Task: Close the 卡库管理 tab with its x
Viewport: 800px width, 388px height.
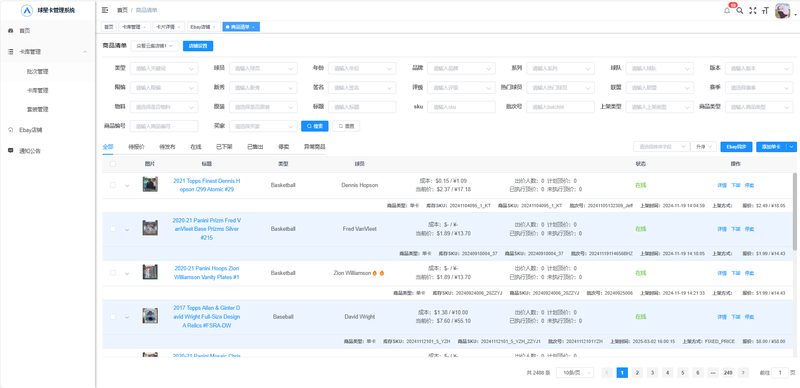Action: tap(144, 27)
